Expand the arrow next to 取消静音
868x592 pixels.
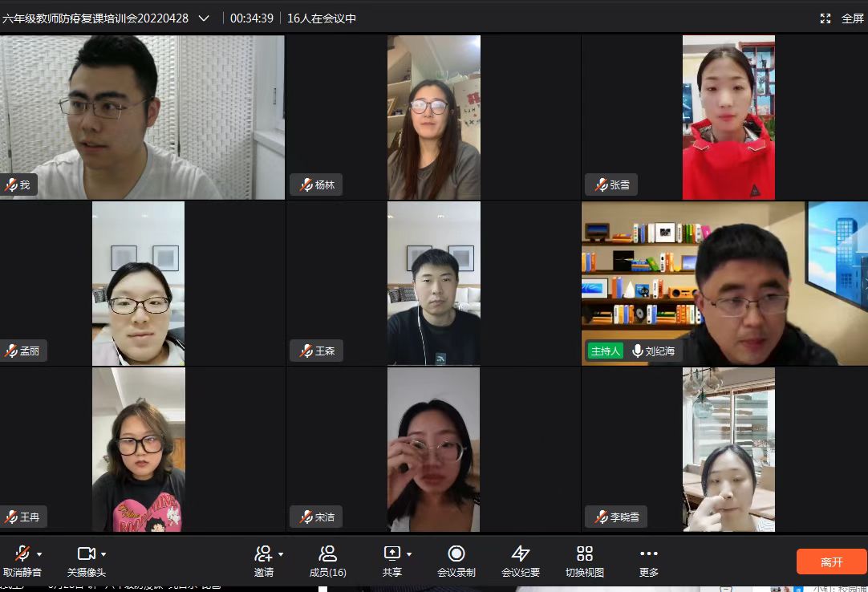39,554
